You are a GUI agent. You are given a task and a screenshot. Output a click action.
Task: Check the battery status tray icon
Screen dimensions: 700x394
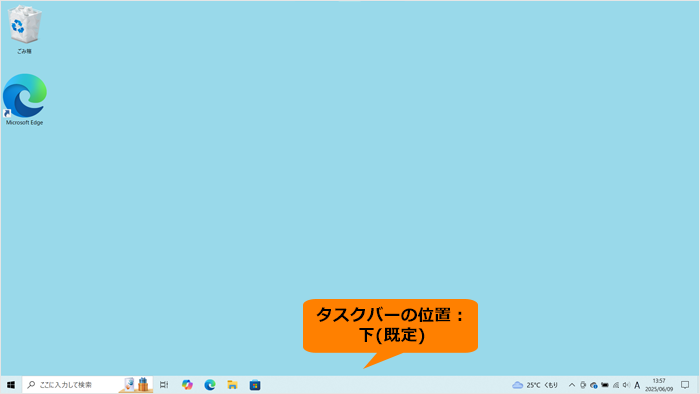605,385
